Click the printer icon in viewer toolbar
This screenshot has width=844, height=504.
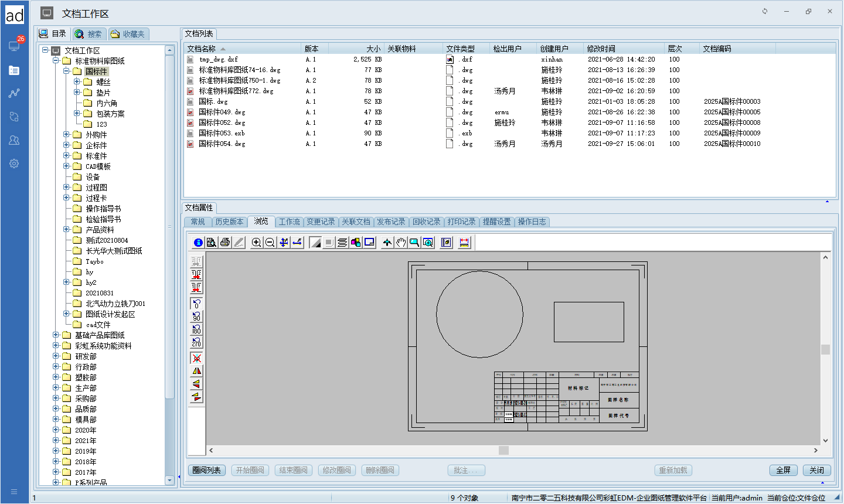tap(225, 243)
